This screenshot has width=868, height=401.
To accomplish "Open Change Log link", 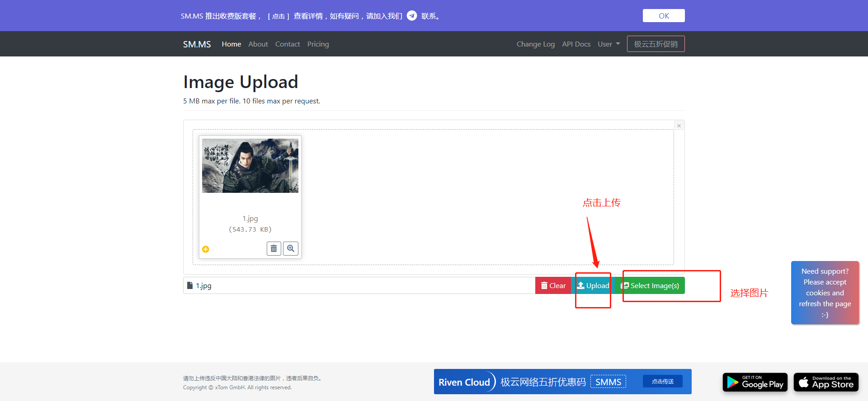I will pyautogui.click(x=536, y=44).
